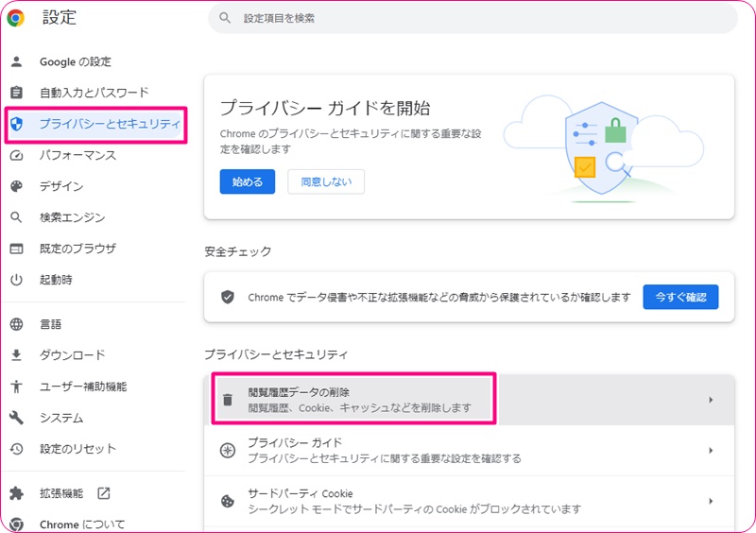
Task: Click the 言語 globe icon
Action: (16, 324)
